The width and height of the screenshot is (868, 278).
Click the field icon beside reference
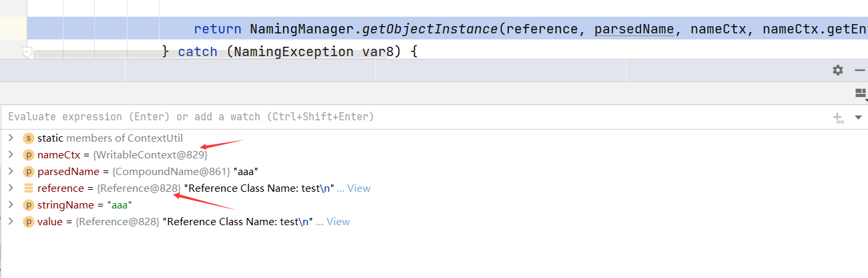pyautogui.click(x=29, y=188)
